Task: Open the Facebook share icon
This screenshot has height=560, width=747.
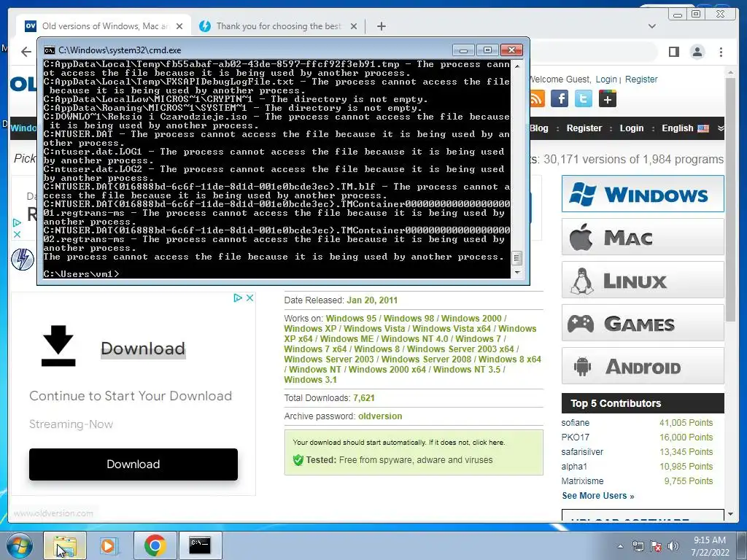Action: 560,99
